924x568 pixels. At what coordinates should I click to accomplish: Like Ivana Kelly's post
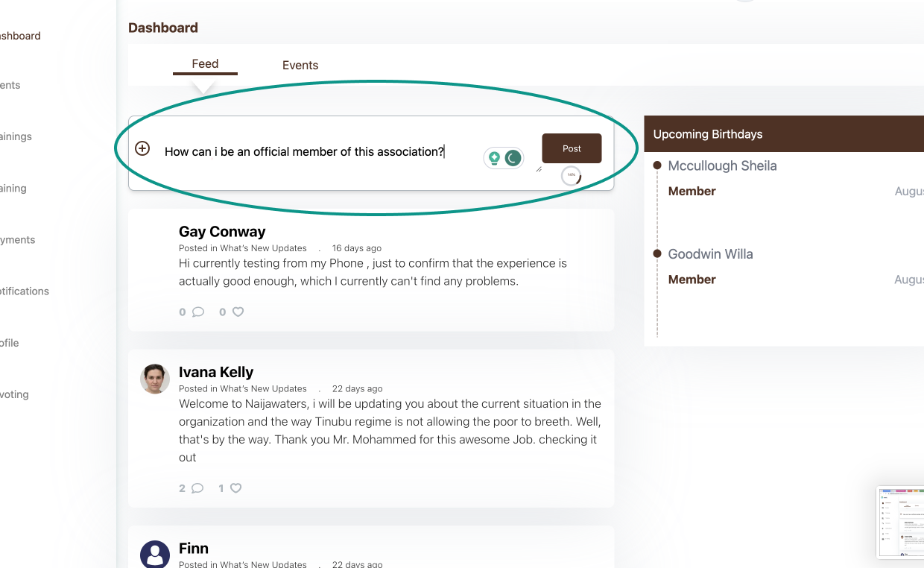click(x=236, y=488)
